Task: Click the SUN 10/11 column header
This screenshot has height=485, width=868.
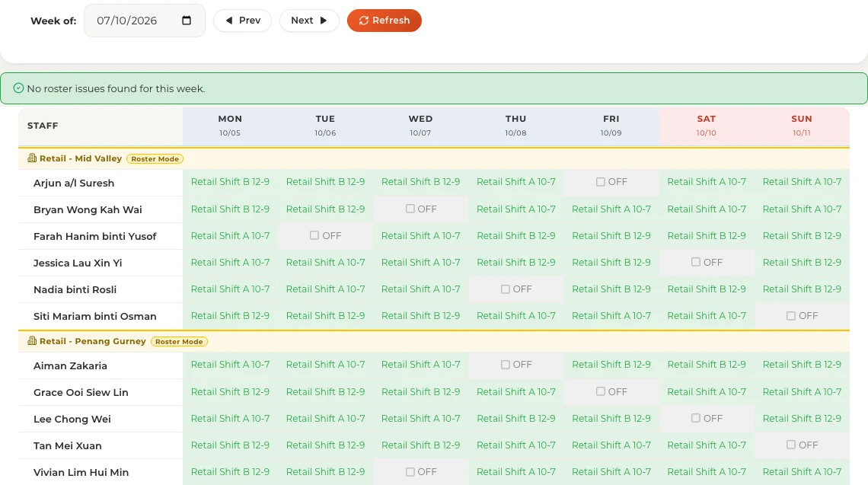Action: [x=802, y=126]
